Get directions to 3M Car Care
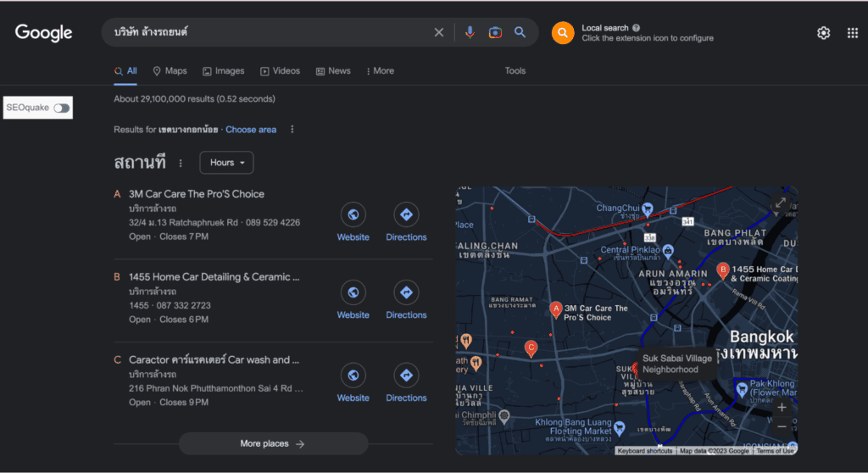The image size is (868, 473). (x=406, y=223)
